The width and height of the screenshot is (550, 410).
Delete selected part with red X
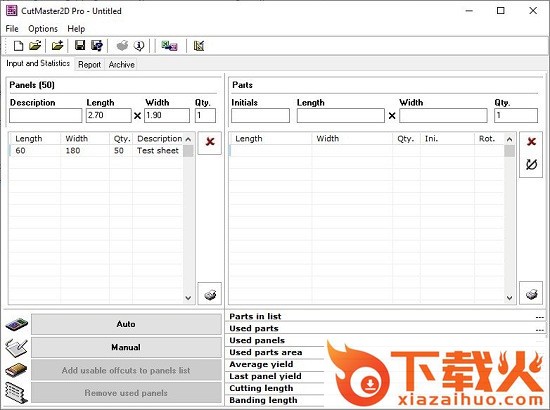tap(531, 141)
